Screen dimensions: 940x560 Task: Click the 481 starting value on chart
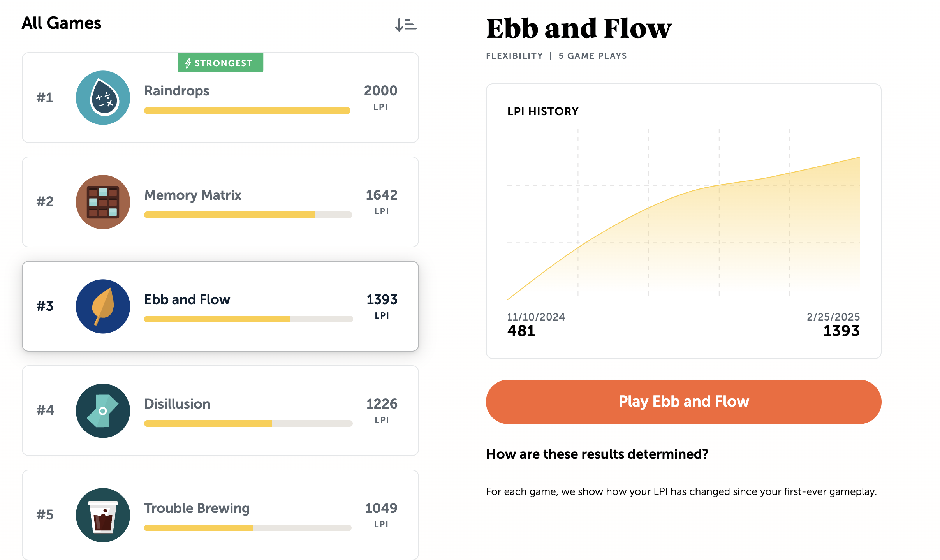click(521, 331)
